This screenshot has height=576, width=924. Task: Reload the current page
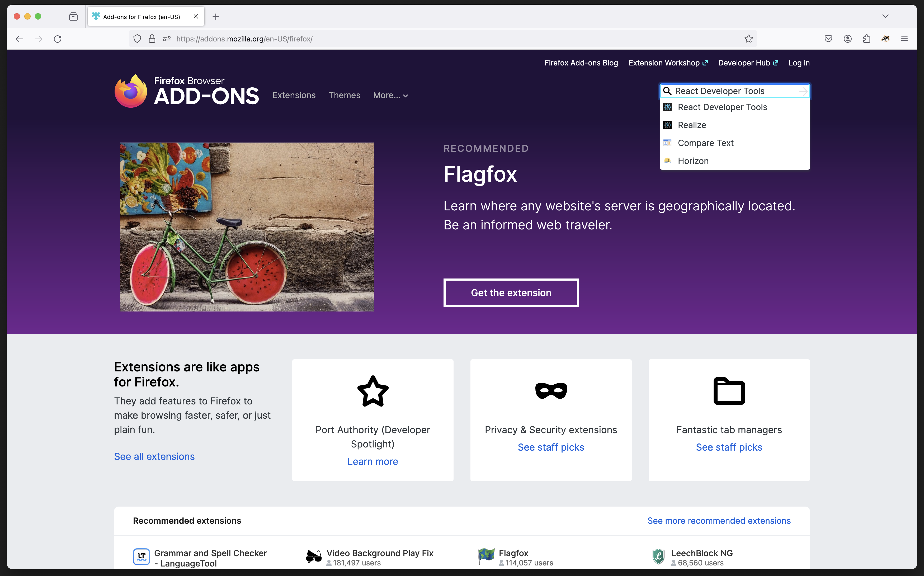pos(58,39)
